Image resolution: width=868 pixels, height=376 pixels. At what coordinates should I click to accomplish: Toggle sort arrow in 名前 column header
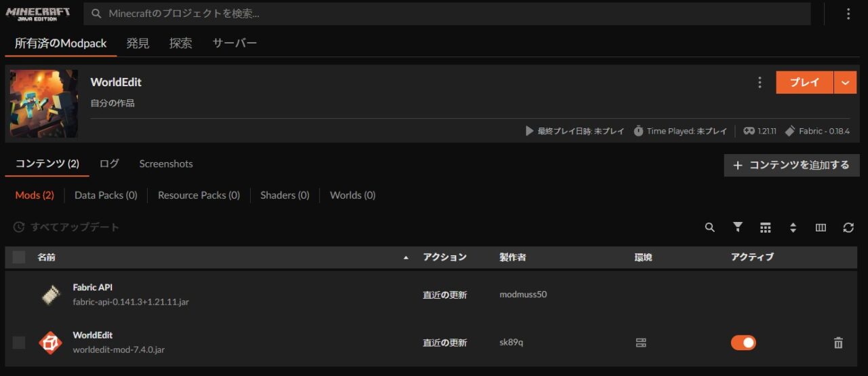coord(406,258)
